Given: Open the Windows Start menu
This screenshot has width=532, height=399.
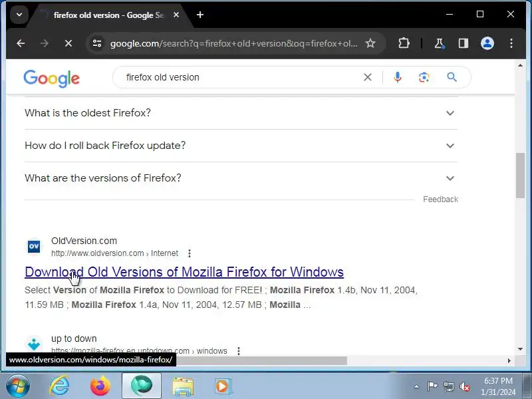Looking at the screenshot, I should click(x=17, y=386).
